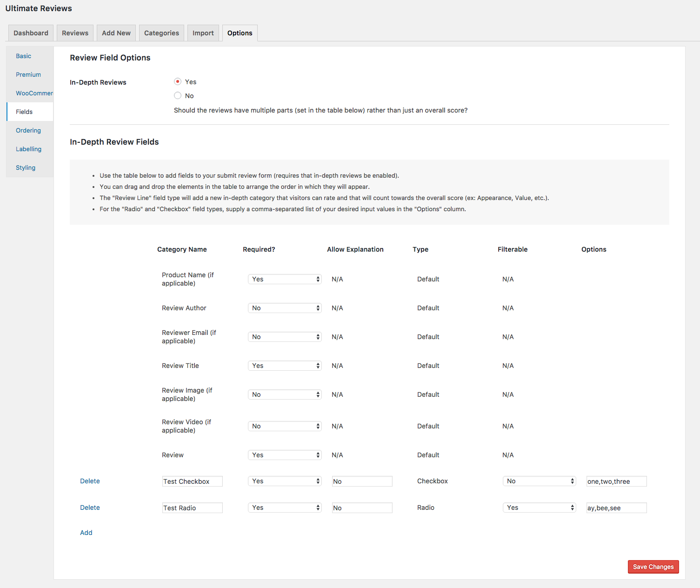
Task: Click the options field containing ay,bee,see
Action: click(616, 508)
